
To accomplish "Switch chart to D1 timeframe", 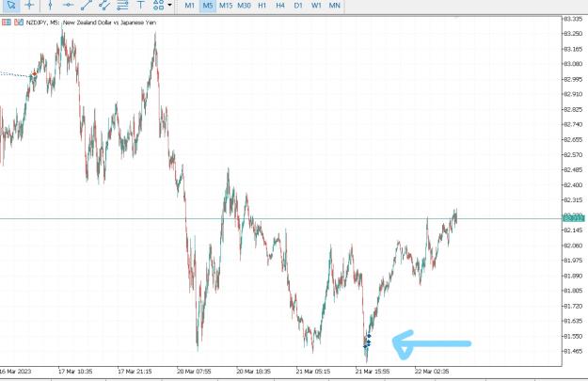I will 298,6.
